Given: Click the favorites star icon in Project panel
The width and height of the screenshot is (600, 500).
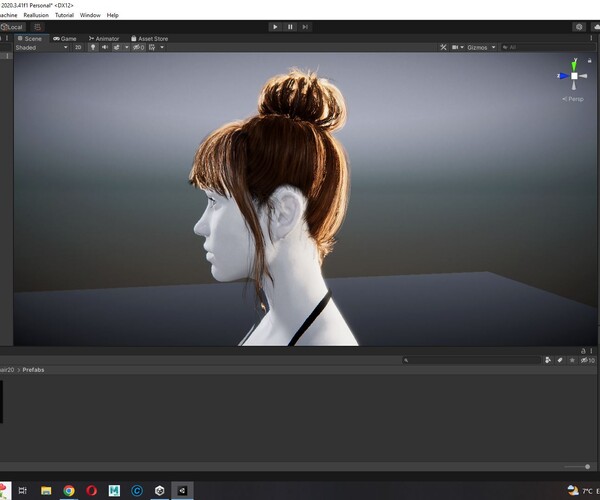Looking at the screenshot, I should click(572, 360).
